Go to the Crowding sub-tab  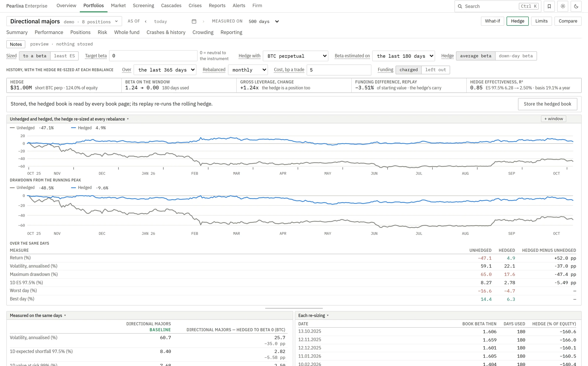coord(203,32)
